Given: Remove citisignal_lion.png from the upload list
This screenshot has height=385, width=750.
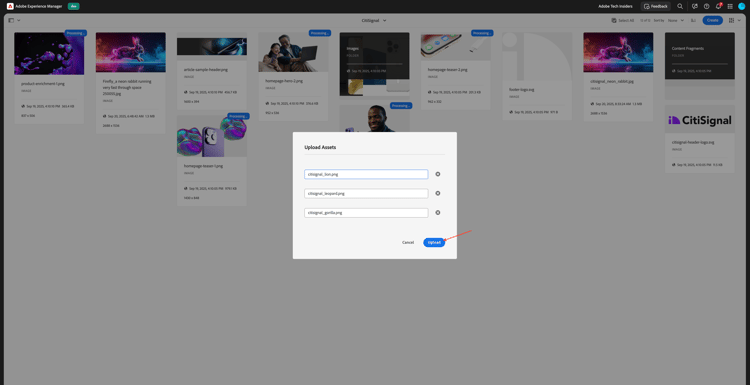Looking at the screenshot, I should (438, 174).
